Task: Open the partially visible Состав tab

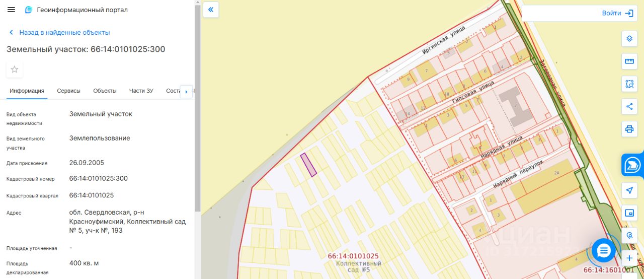Action: 173,91
